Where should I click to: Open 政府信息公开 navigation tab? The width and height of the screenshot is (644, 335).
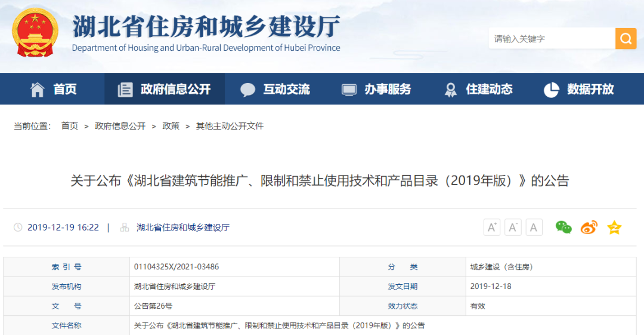(x=165, y=90)
